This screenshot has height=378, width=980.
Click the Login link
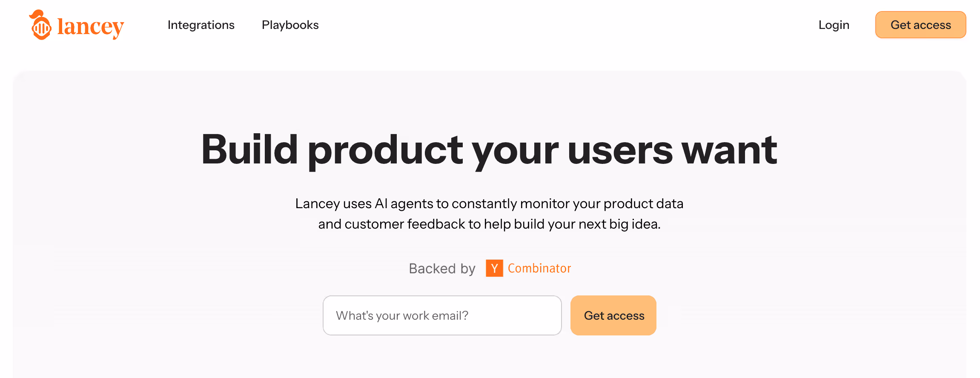click(834, 25)
